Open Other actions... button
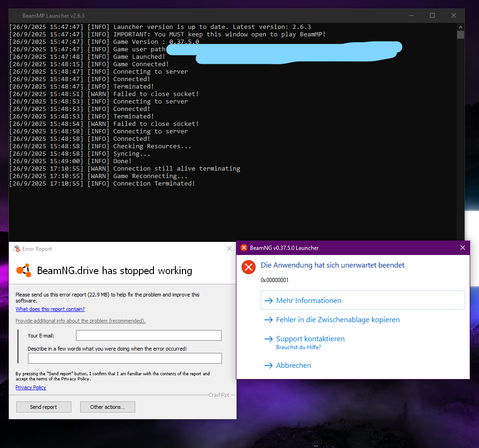This screenshot has width=479, height=448. click(108, 407)
